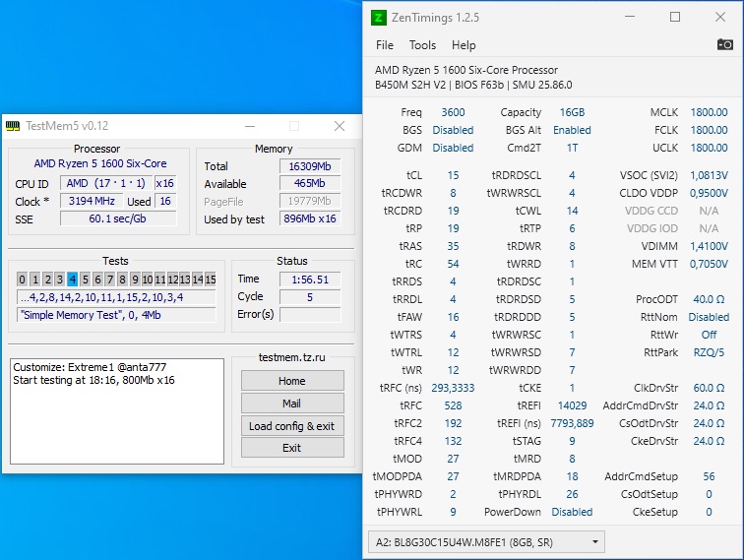The image size is (744, 560).
Task: Select test box number 10
Action: pos(148,280)
